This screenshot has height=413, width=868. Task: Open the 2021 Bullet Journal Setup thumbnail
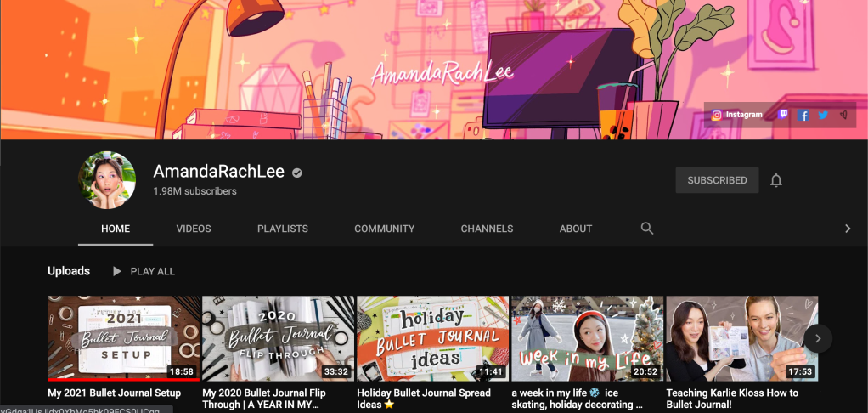tap(124, 338)
